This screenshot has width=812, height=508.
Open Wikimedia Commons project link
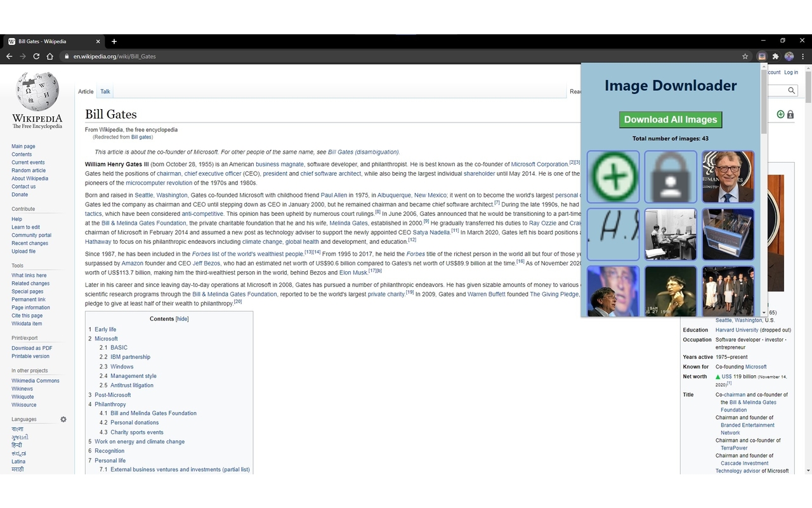coord(36,381)
